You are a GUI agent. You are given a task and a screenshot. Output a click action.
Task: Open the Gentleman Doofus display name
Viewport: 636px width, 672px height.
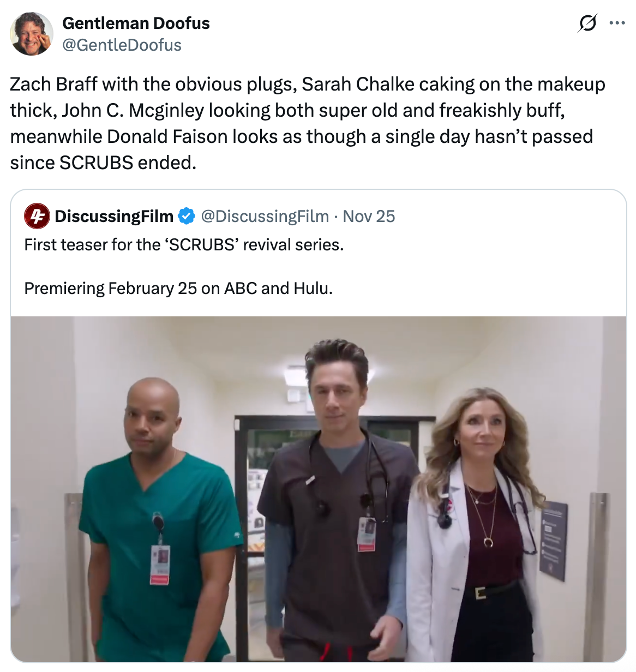[x=136, y=23]
